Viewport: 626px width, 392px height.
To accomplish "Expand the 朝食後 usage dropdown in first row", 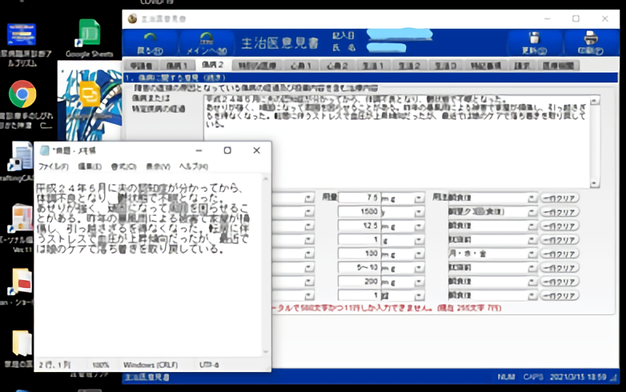I will (532, 198).
